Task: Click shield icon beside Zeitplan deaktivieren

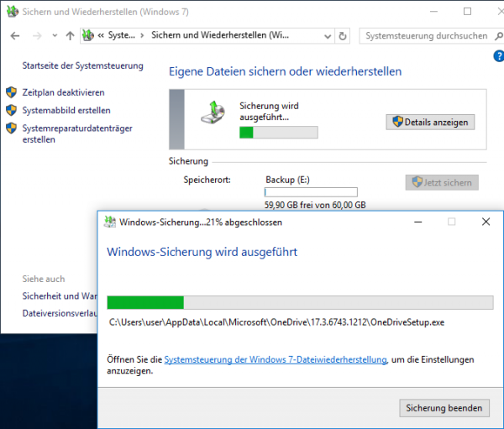Action: point(11,92)
